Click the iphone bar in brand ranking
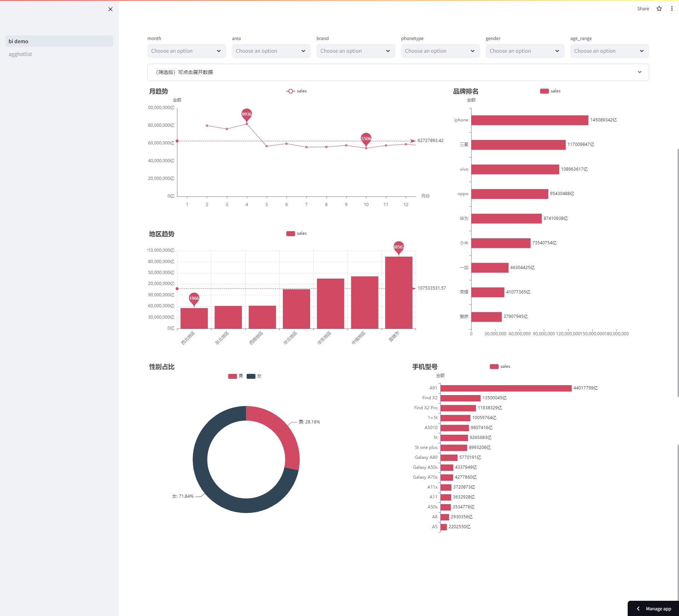679x616 pixels. [x=530, y=120]
